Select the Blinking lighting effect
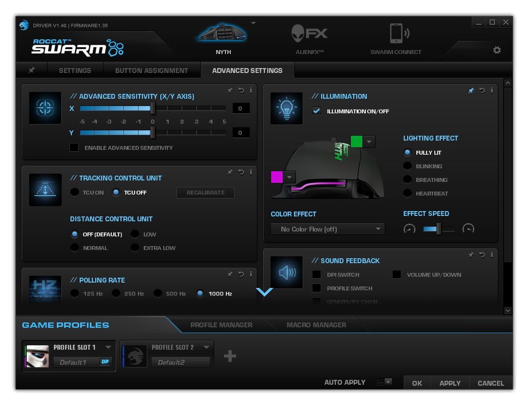 point(407,166)
